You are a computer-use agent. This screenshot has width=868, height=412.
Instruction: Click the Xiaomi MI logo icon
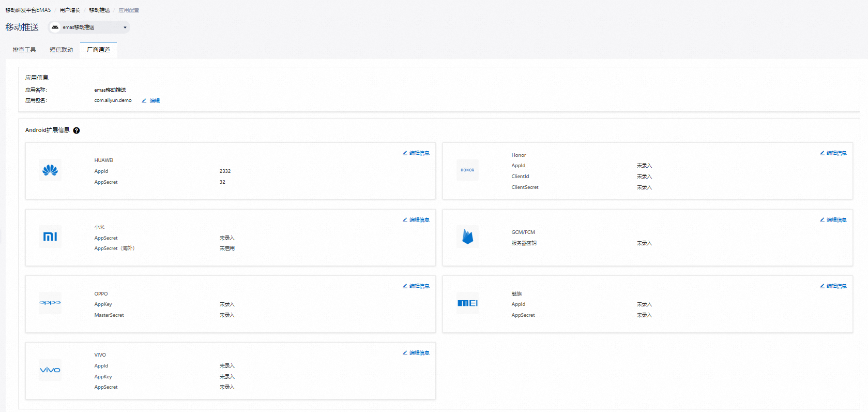(50, 237)
